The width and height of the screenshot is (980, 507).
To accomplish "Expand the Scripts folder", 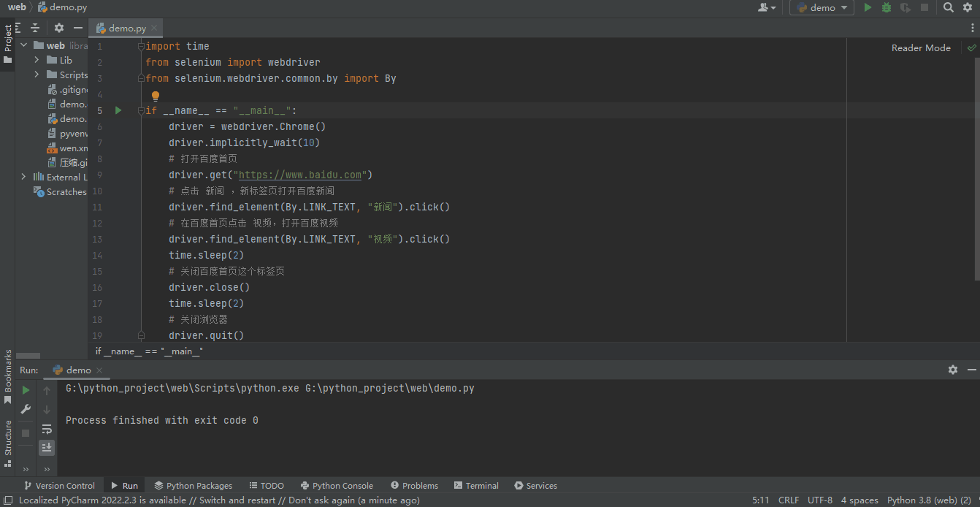I will click(37, 75).
